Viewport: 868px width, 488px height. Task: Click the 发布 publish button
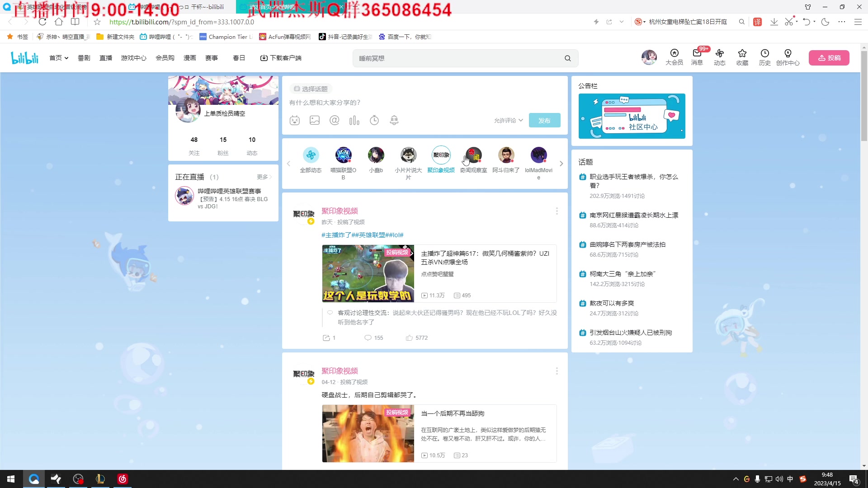pyautogui.click(x=544, y=120)
